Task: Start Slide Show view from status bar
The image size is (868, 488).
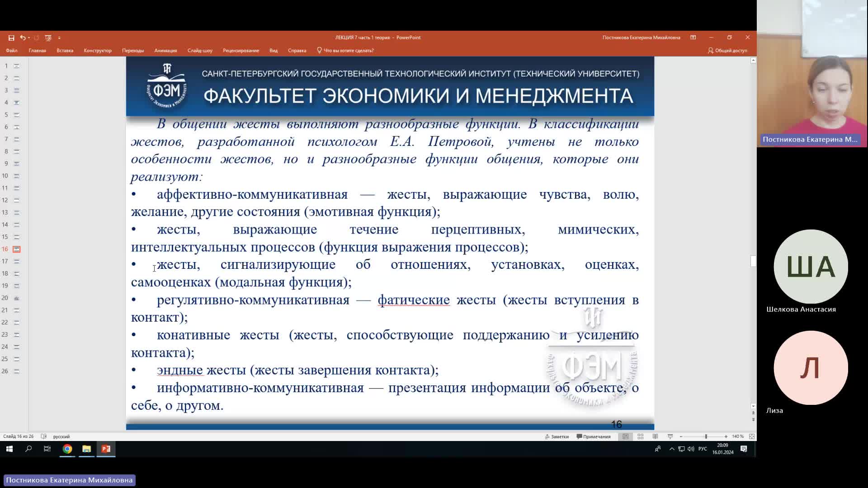Action: (x=670, y=436)
